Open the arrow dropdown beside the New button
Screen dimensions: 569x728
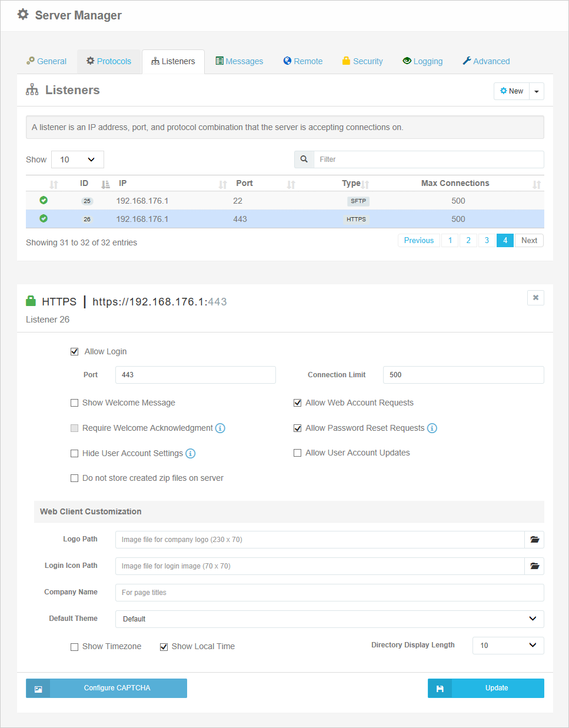tap(536, 91)
